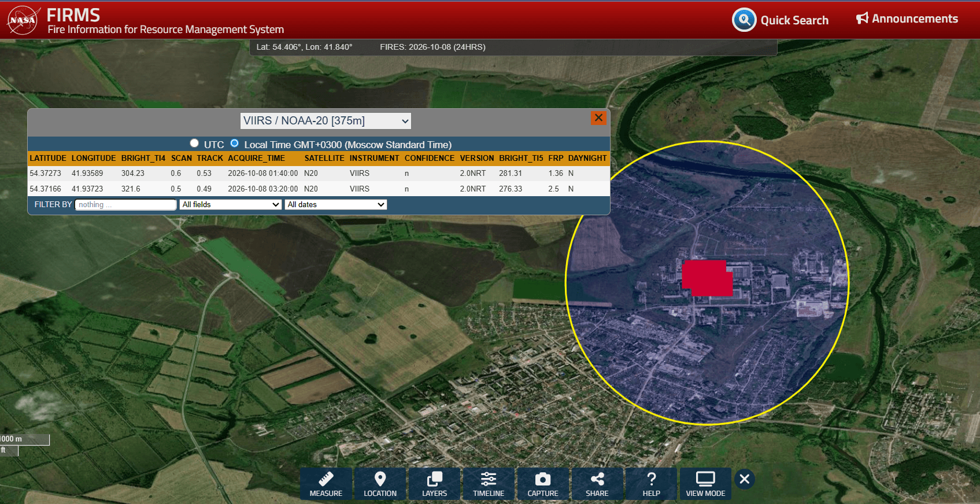Open the Location tool
Image resolution: width=980 pixels, height=504 pixels.
coord(380,484)
